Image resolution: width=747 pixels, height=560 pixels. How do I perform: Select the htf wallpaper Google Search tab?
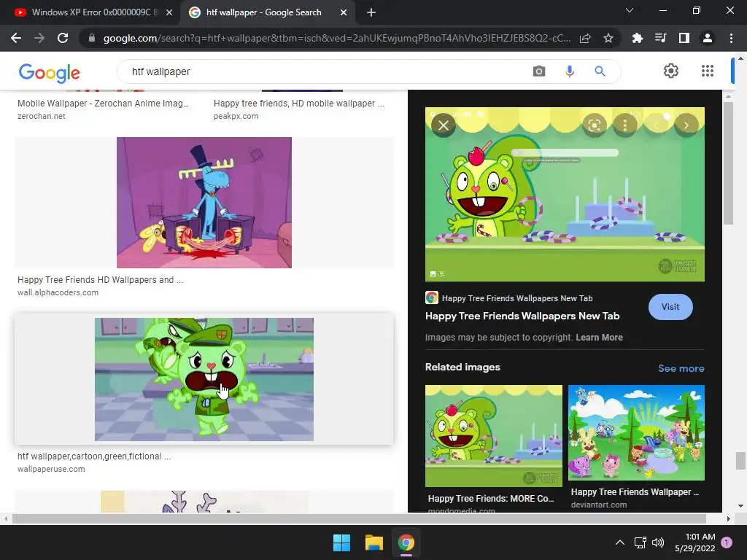click(x=263, y=12)
